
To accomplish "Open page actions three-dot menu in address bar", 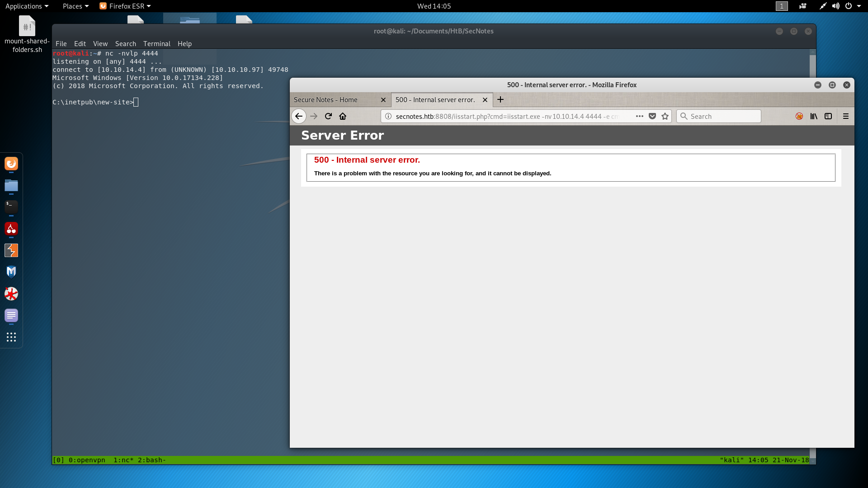I will tap(639, 116).
